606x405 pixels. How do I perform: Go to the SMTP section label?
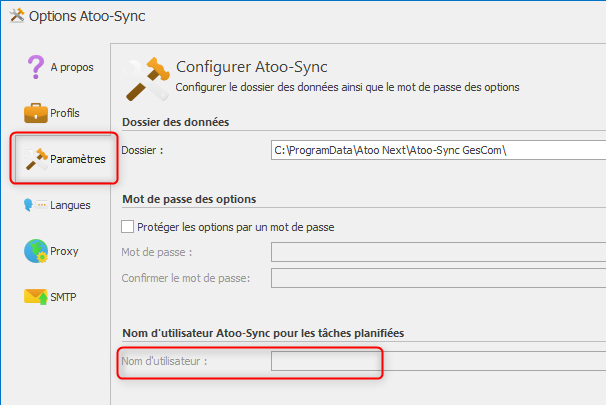(x=63, y=297)
